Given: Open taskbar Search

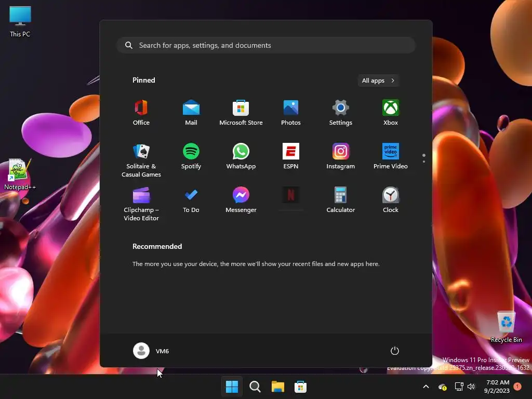Looking at the screenshot, I should point(255,387).
